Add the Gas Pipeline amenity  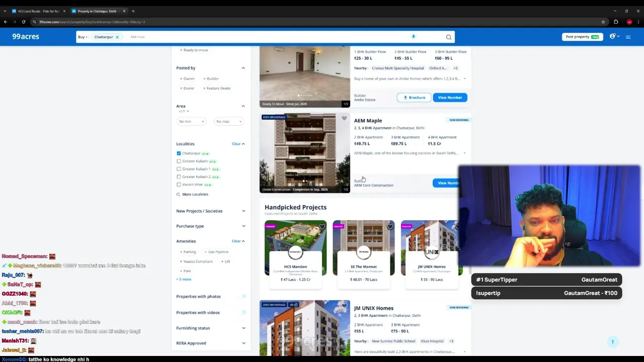point(216,252)
